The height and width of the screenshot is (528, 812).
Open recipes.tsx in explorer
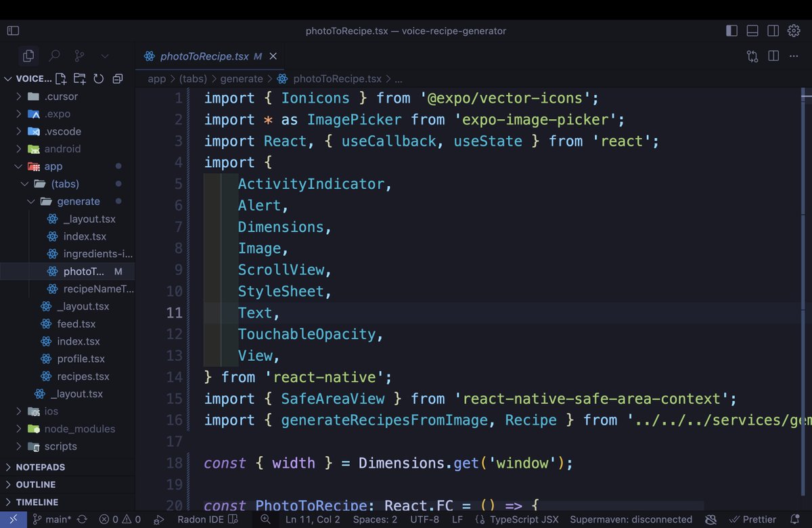pos(68,376)
